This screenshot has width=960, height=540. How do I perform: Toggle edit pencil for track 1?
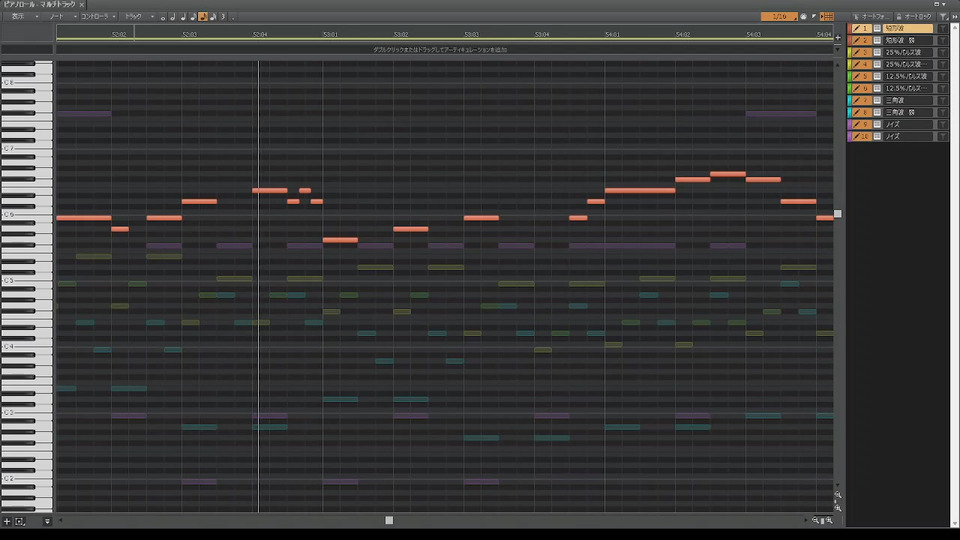857,28
